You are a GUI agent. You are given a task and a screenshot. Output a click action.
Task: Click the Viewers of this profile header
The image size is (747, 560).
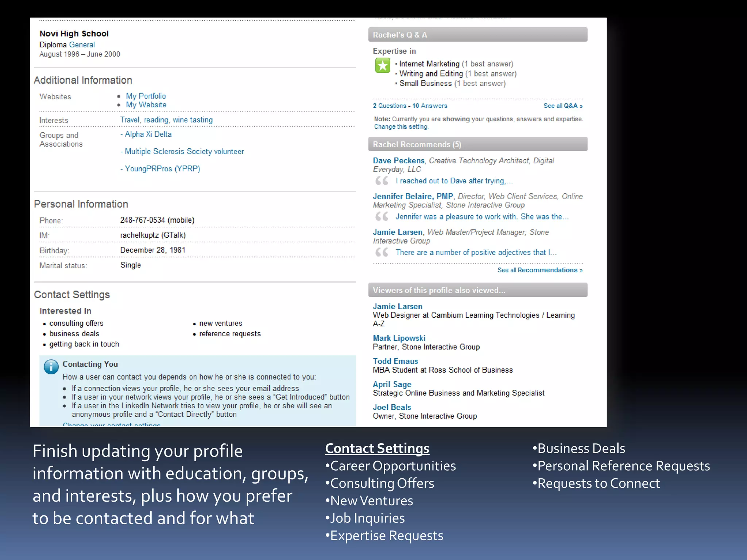tap(478, 290)
